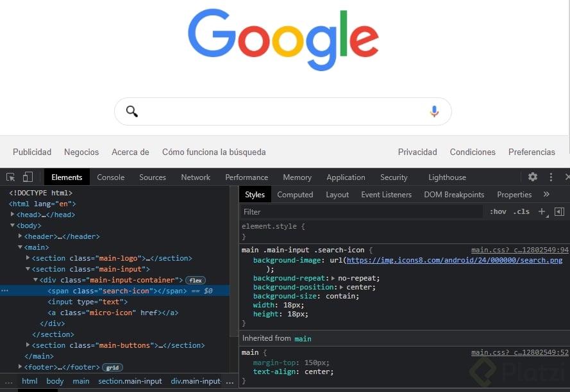Open Acerca de link

(x=130, y=152)
